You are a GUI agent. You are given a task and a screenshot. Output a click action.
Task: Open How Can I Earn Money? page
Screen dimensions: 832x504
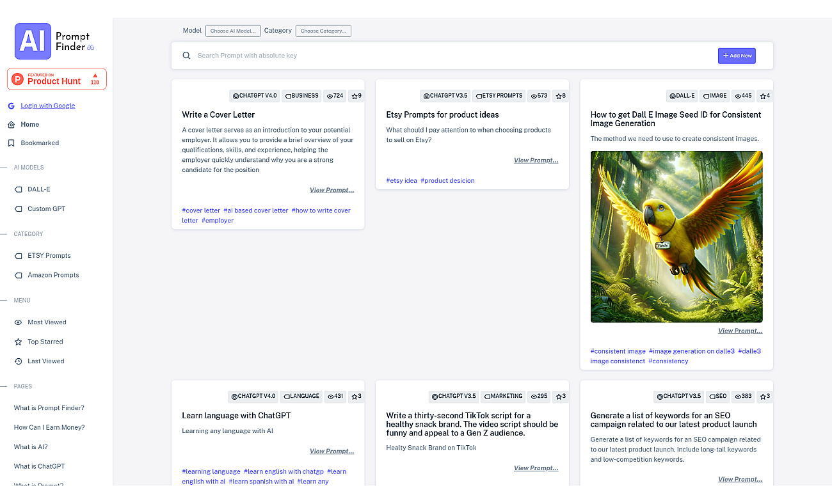coord(49,427)
